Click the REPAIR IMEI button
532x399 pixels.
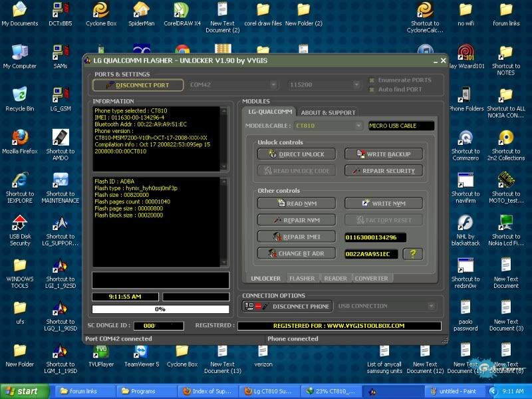point(297,237)
